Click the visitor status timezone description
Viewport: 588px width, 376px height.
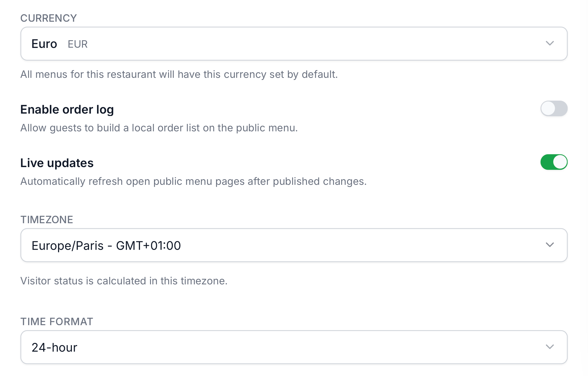coord(124,281)
